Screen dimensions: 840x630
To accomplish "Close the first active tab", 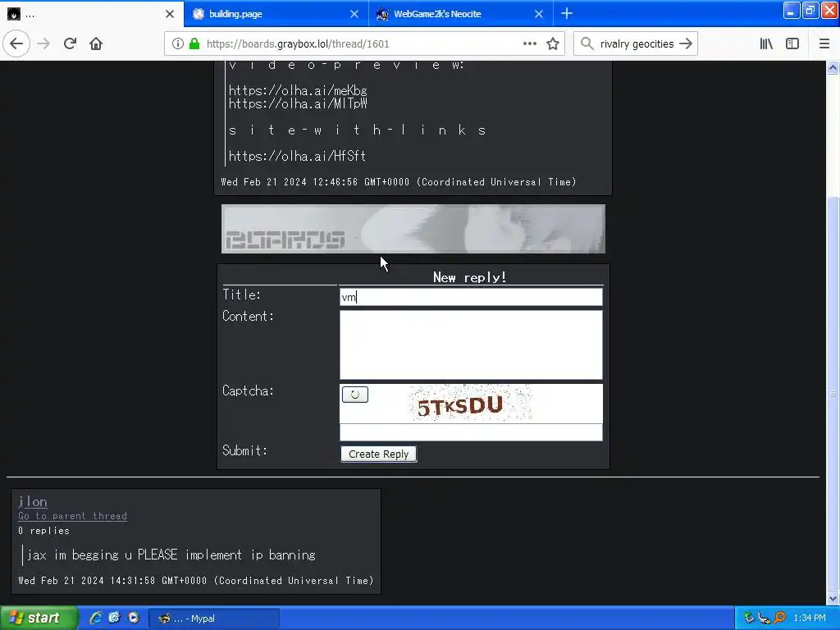I will pos(169,14).
